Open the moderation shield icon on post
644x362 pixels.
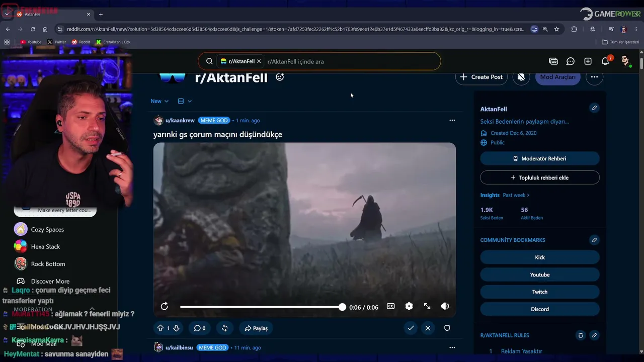coord(447,328)
